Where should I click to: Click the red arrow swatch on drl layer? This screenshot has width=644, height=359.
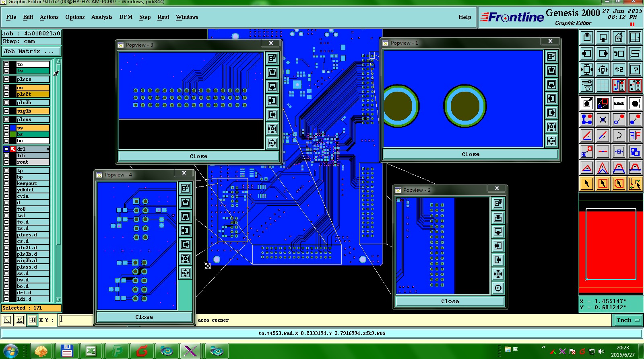13,149
